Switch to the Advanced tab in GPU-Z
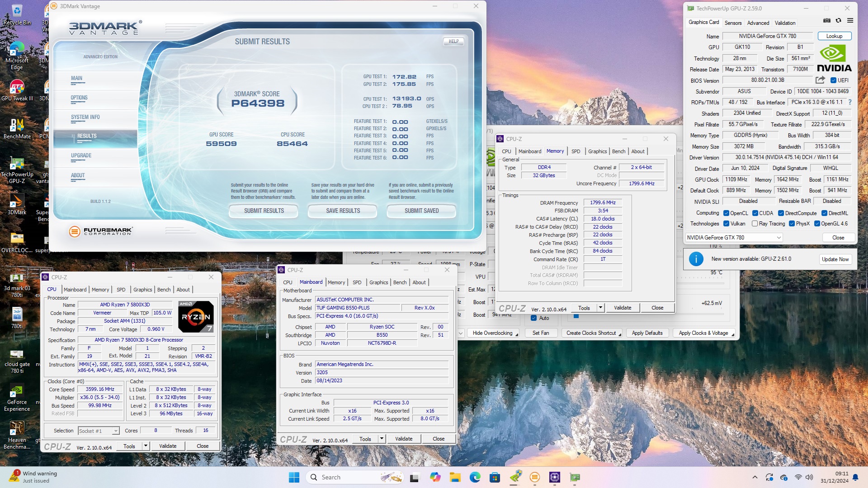Screen dimensions: 868x488 (758, 23)
